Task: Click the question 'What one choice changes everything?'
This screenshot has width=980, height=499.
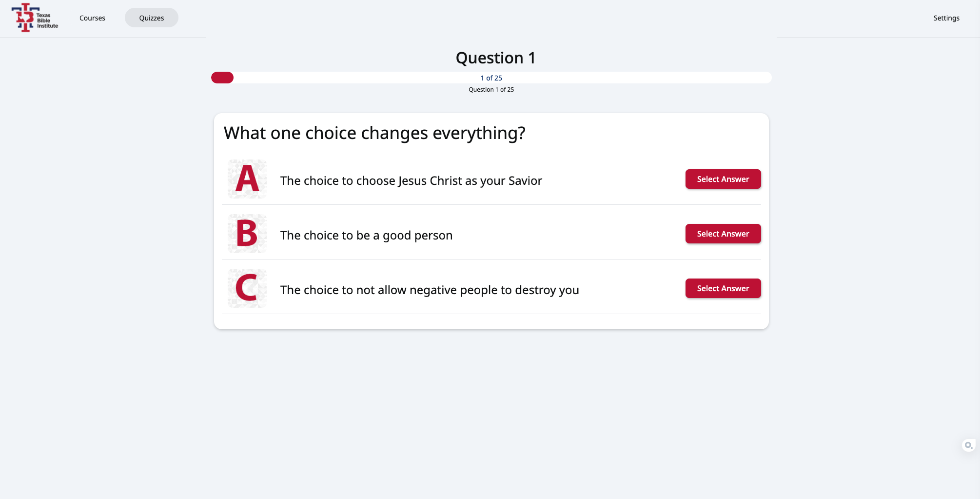Action: (x=374, y=133)
